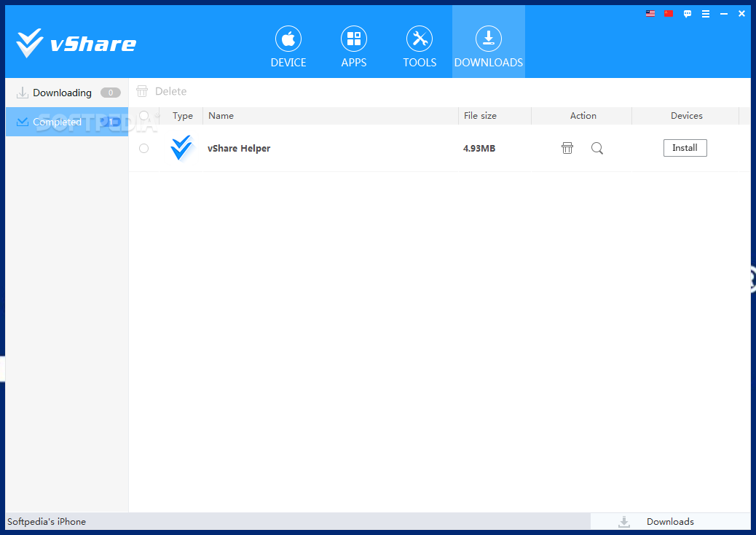756x535 pixels.
Task: Show the Completed downloads list
Action: pos(67,122)
